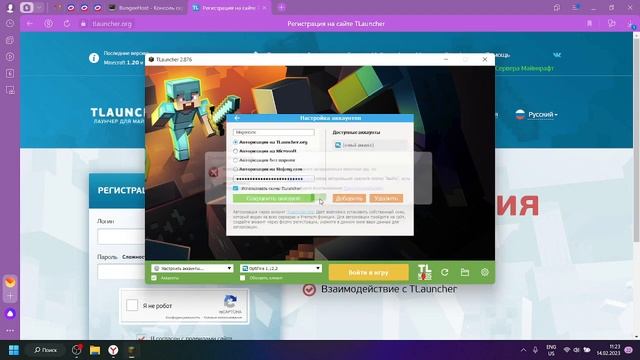Click the green save account button
This screenshot has width=640, height=360.
click(273, 198)
